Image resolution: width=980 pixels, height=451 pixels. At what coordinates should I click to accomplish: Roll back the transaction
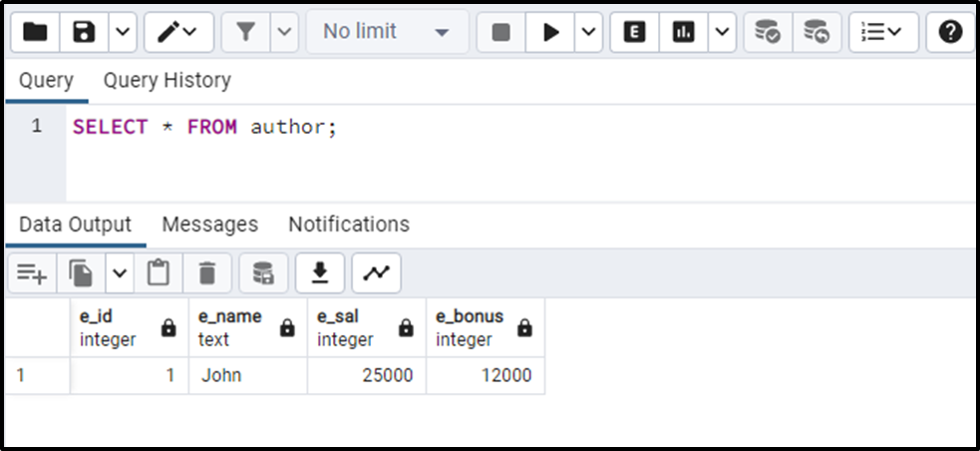[x=817, y=32]
